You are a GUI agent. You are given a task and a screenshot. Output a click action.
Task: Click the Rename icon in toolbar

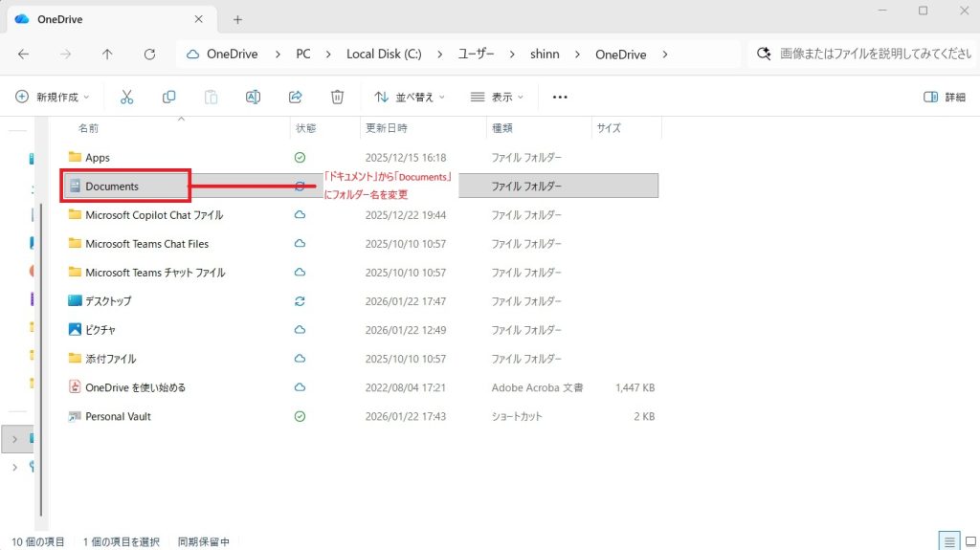(x=253, y=97)
